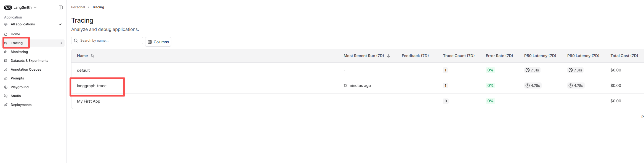Click the All applications stack icon
The width and height of the screenshot is (644, 163).
click(x=6, y=24)
